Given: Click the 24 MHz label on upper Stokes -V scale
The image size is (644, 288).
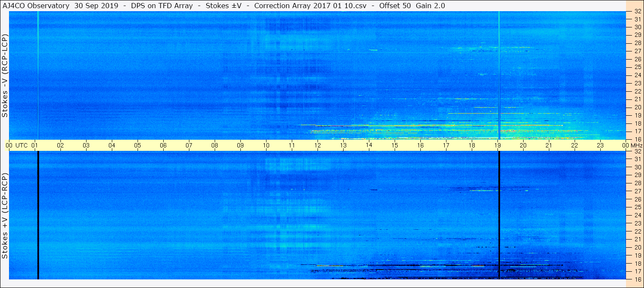Looking at the screenshot, I should coord(638,75).
